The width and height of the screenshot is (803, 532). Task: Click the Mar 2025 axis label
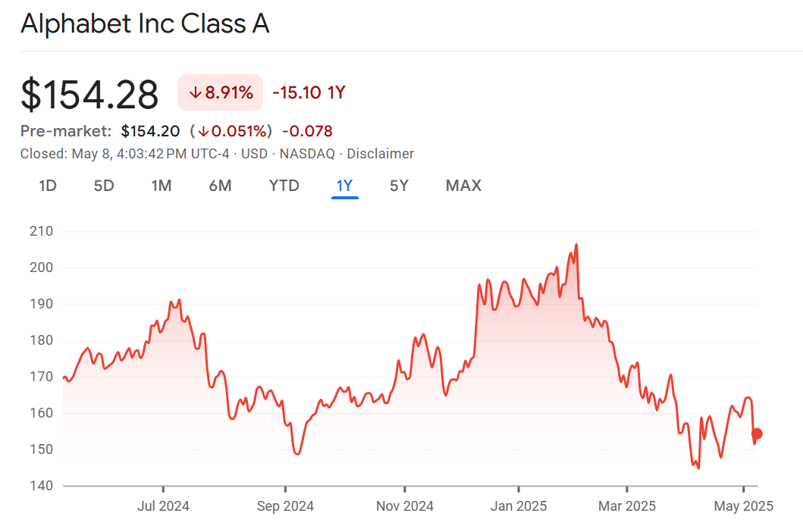click(x=627, y=506)
